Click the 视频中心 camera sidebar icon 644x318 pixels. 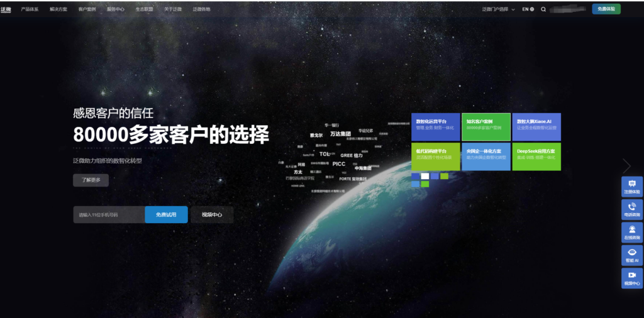631,278
